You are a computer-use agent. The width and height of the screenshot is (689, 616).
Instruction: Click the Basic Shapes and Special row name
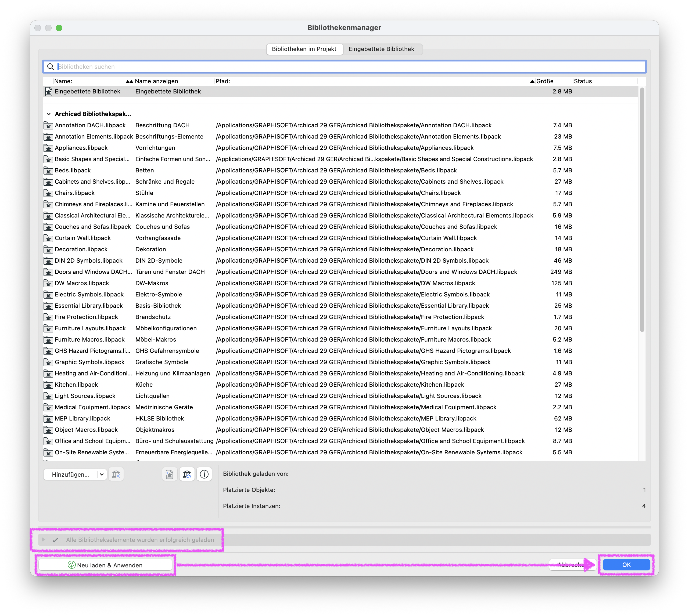pos(92,159)
